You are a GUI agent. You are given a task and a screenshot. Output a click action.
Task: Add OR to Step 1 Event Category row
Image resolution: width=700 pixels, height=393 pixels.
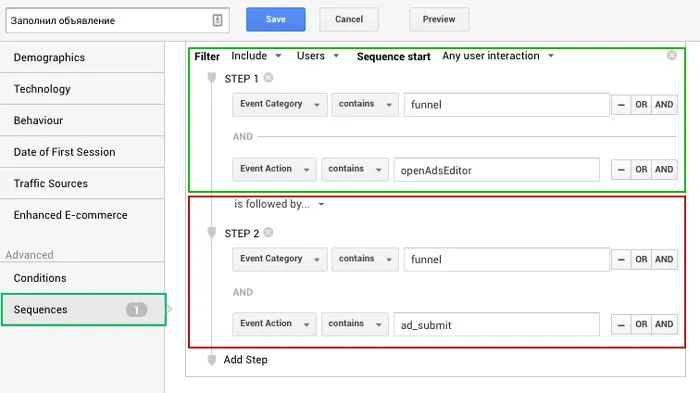click(x=641, y=105)
